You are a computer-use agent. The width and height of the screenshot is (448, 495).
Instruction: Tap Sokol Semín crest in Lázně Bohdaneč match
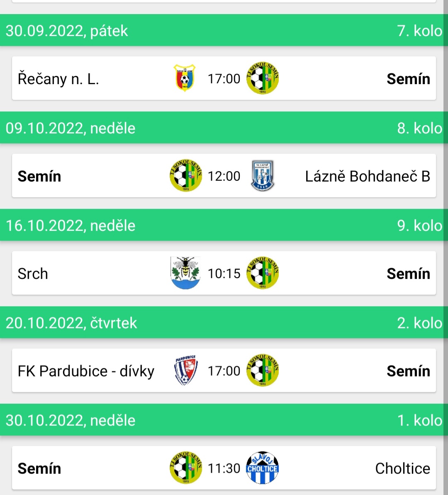click(186, 175)
